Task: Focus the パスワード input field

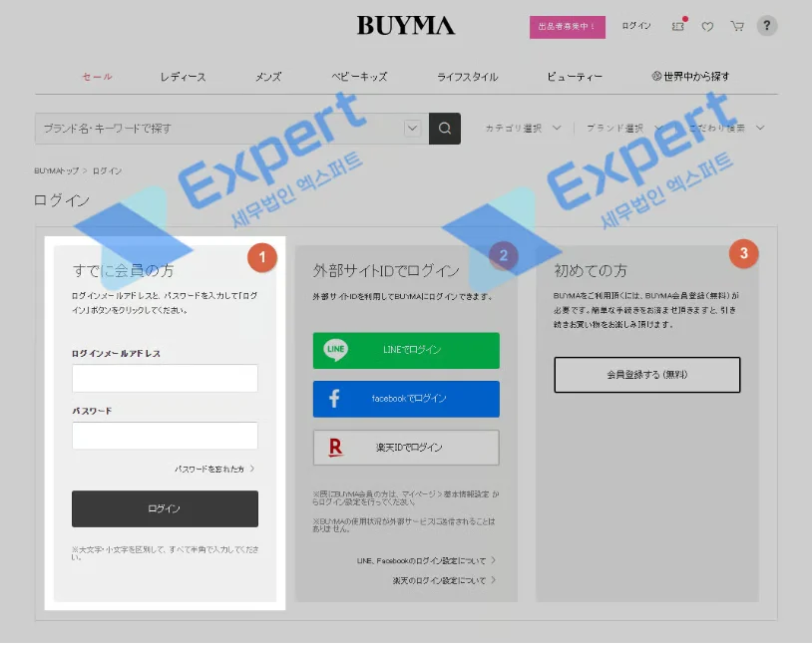Action: (x=165, y=436)
